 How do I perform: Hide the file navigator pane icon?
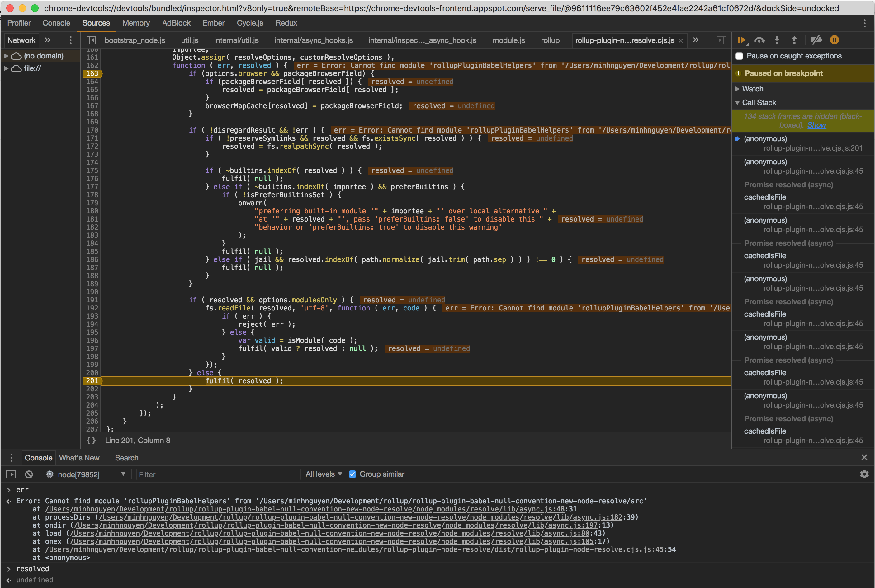pos(91,40)
